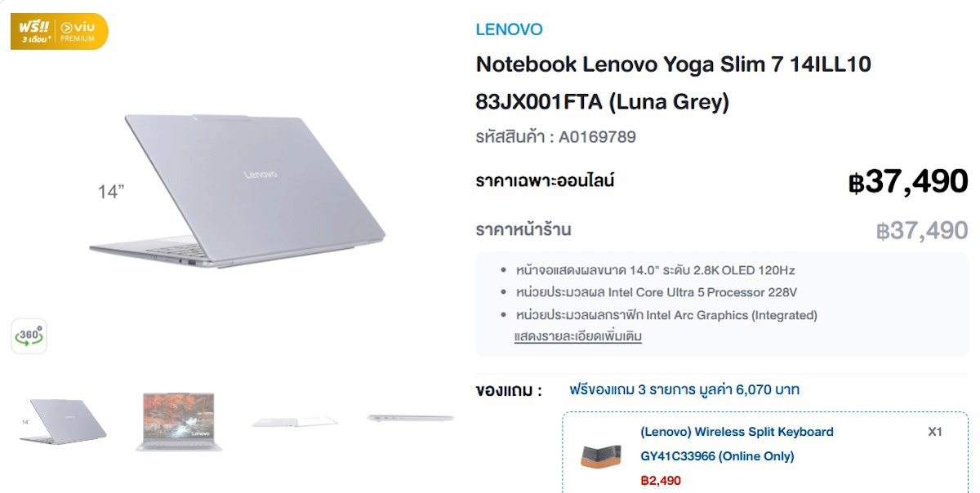
Task: Click the main Lenovo laptop product image
Action: 237,189
